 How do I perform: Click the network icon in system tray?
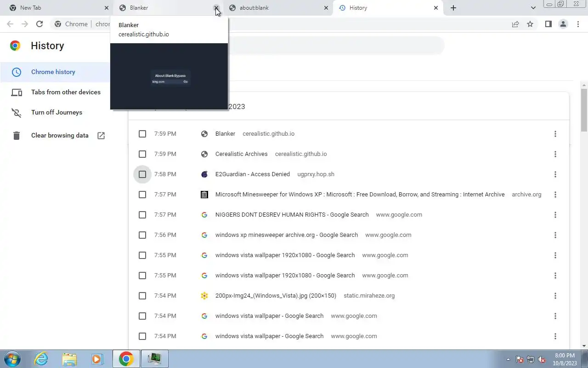[531, 359]
